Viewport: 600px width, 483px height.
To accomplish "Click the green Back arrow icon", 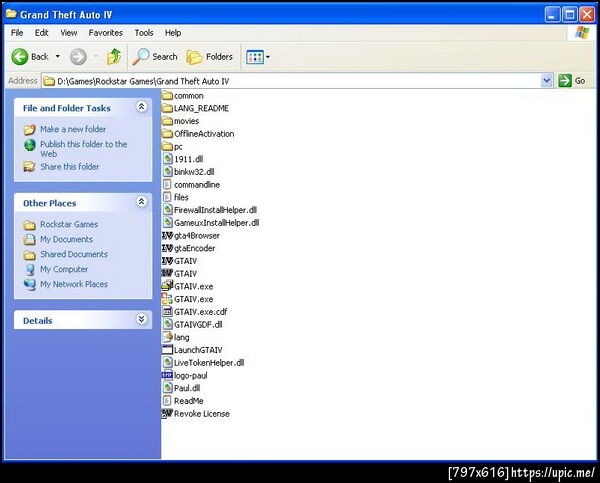I will [x=20, y=57].
